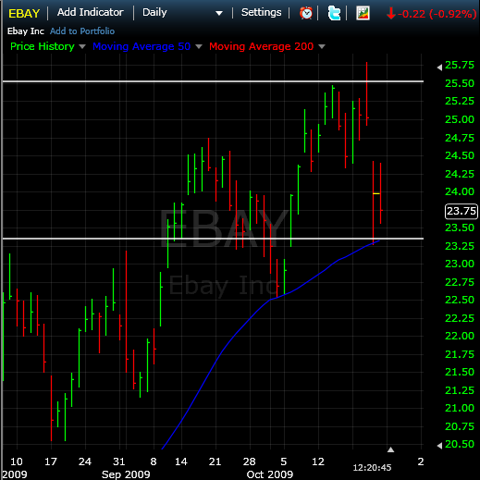
Task: Click the Ebay Inc company name
Action: [x=26, y=31]
